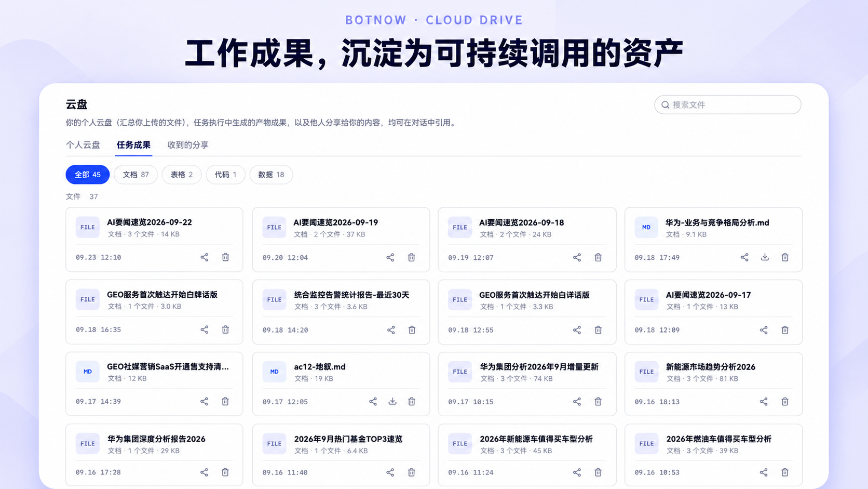
Task: Share GEO服务首次触达开始白详话版 file
Action: pyautogui.click(x=577, y=330)
